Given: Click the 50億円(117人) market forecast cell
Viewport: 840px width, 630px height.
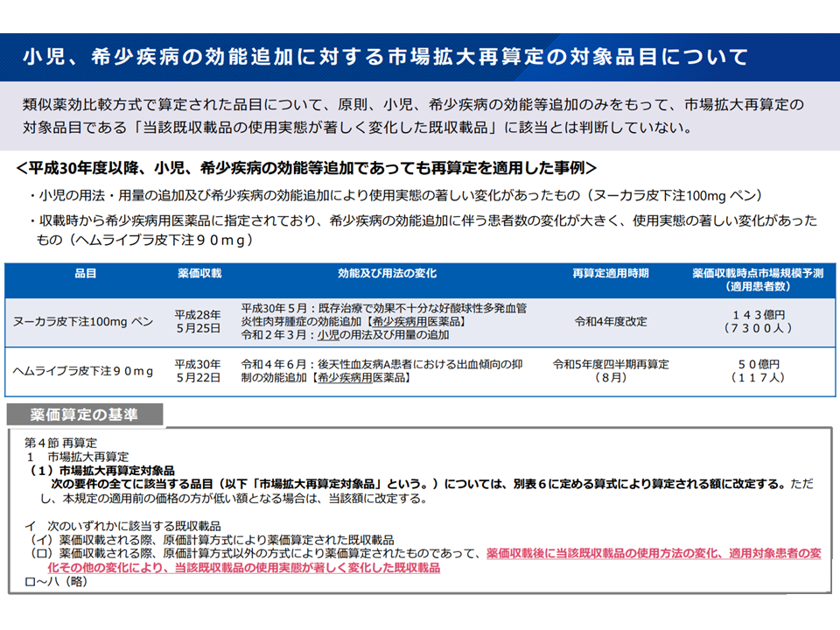Looking at the screenshot, I should click(757, 371).
